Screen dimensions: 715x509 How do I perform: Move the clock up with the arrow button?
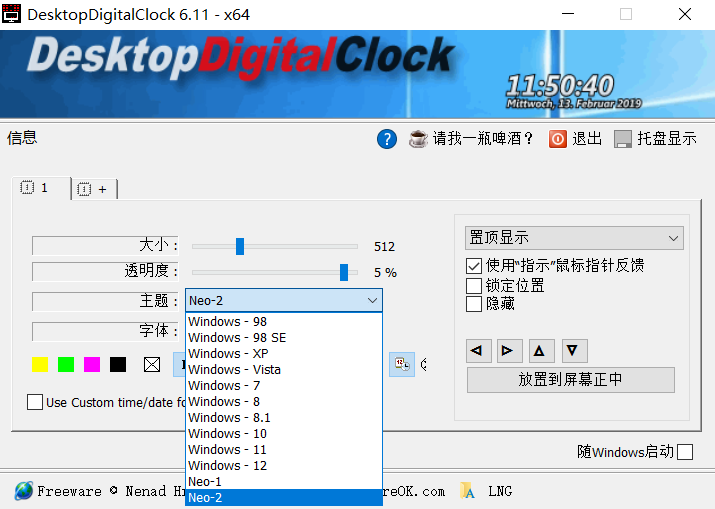(x=541, y=351)
